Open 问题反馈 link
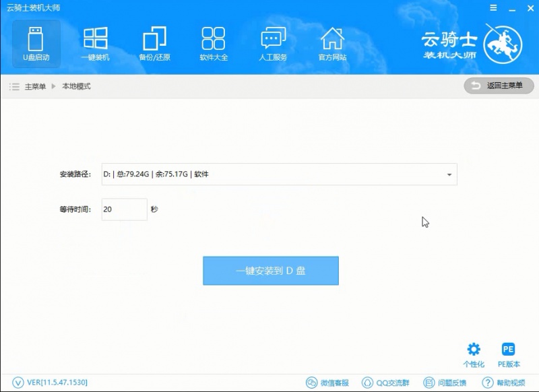The width and height of the screenshot is (539, 392). click(x=445, y=383)
